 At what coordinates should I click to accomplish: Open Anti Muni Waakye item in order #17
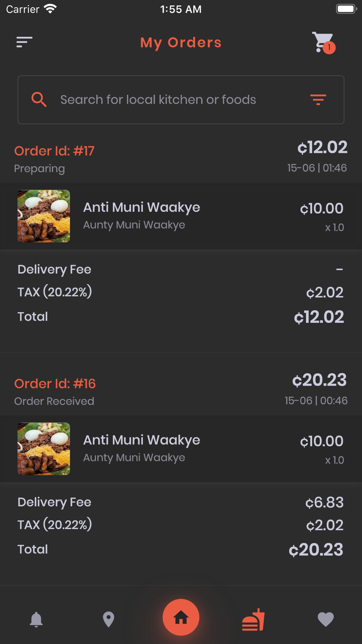click(142, 207)
